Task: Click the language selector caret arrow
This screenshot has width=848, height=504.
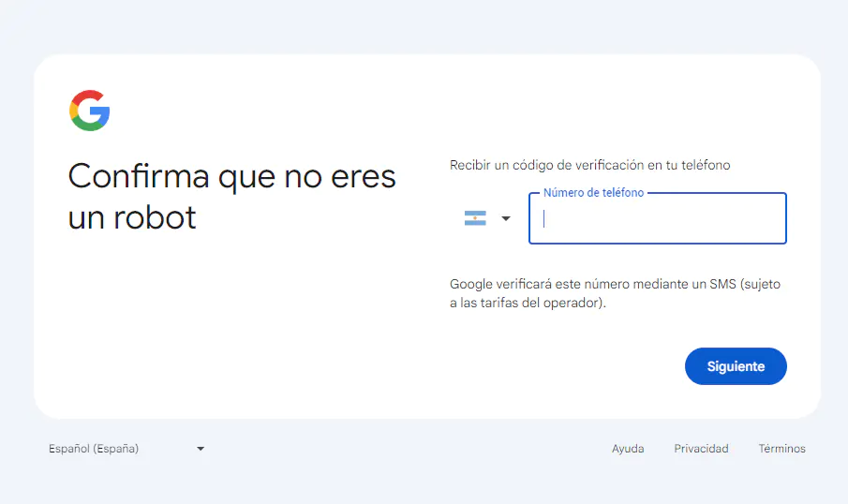Action: click(x=201, y=449)
